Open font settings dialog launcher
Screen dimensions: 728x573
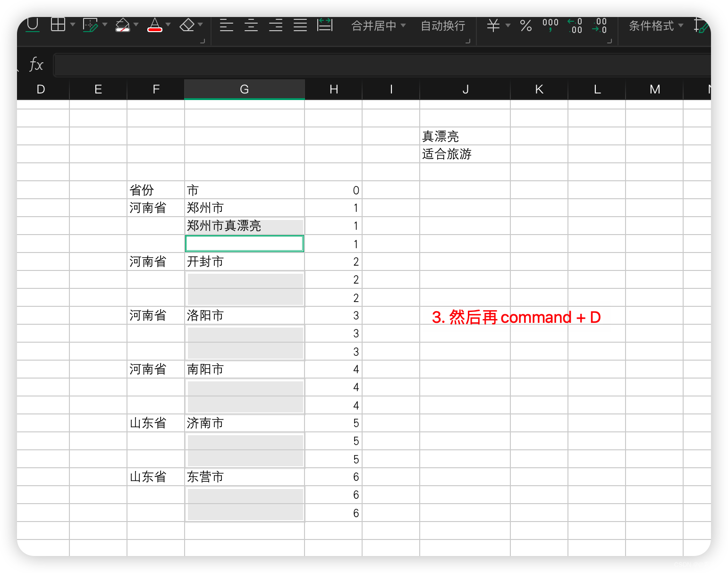click(203, 41)
